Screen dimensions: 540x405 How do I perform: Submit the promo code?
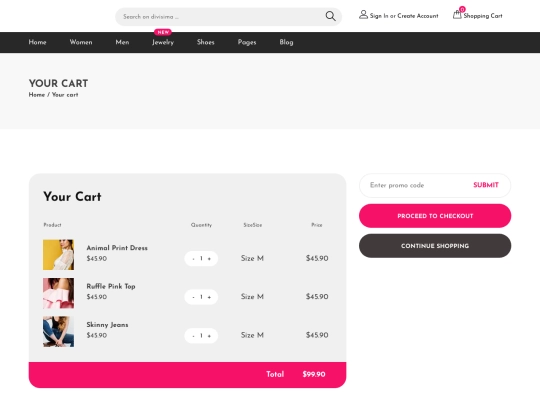tap(486, 185)
